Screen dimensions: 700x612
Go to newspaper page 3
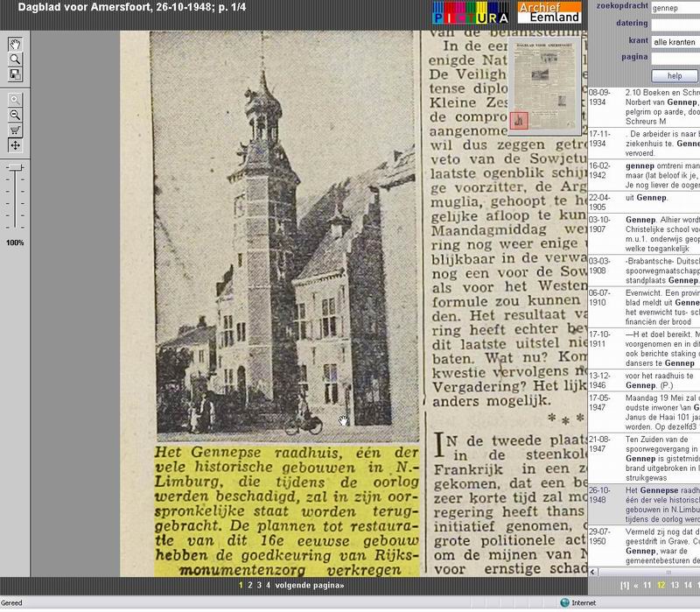click(x=259, y=585)
